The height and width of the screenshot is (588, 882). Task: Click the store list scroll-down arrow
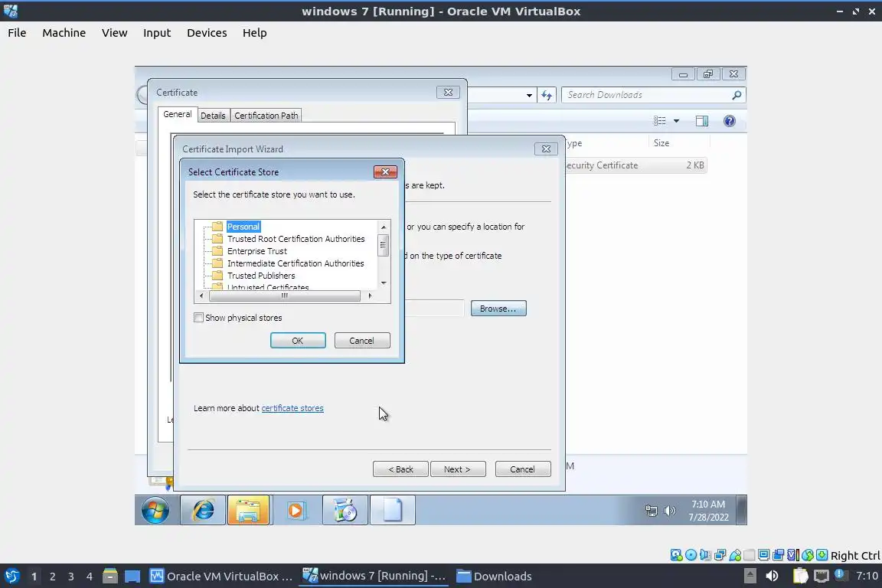click(x=384, y=283)
